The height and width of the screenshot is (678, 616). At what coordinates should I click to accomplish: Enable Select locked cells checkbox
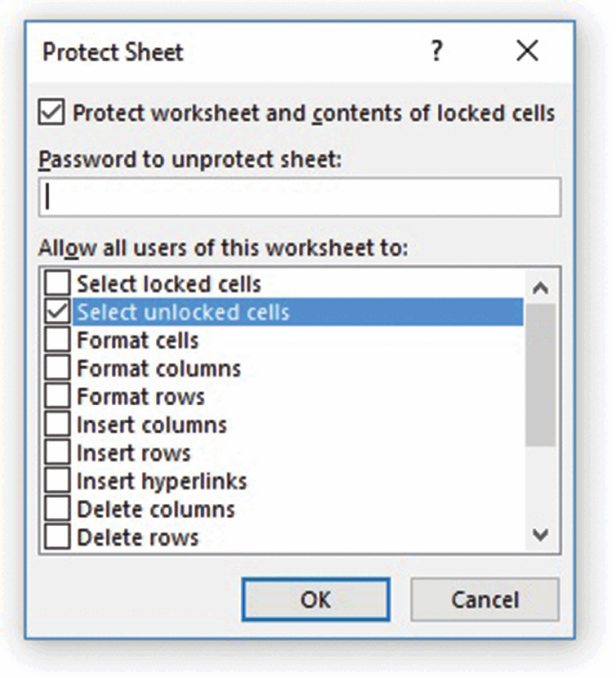(57, 284)
